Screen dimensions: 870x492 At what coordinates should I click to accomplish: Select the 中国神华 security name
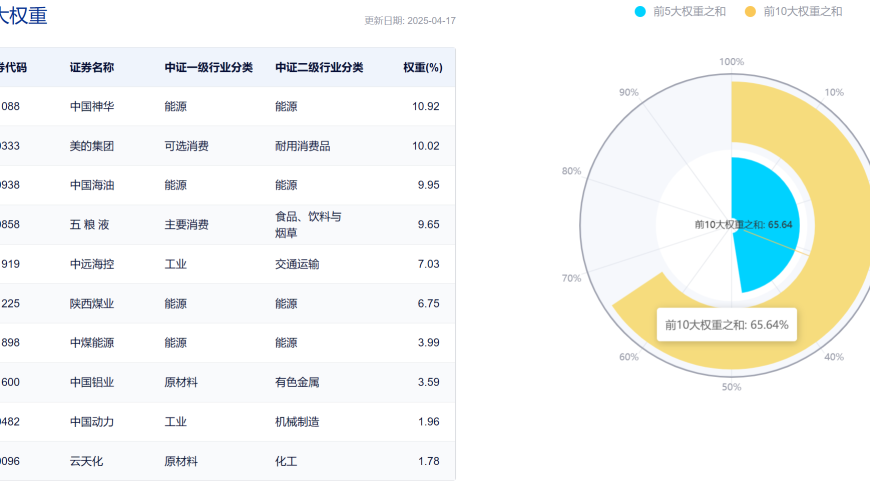(x=92, y=106)
